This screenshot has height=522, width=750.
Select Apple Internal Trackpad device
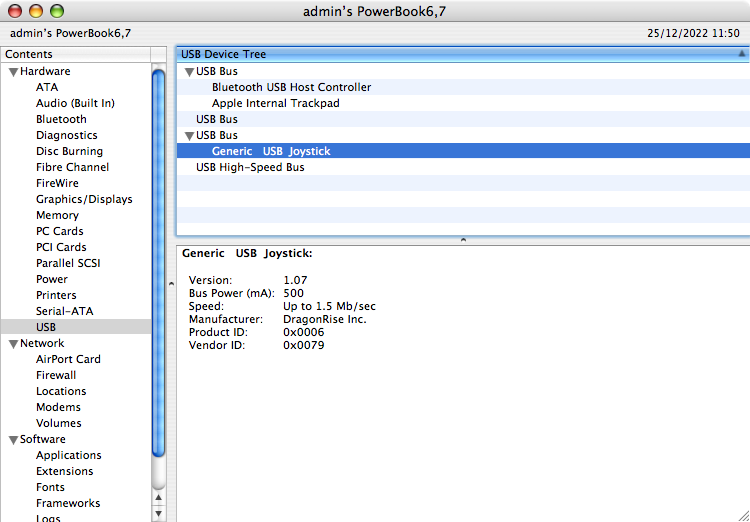point(276,103)
